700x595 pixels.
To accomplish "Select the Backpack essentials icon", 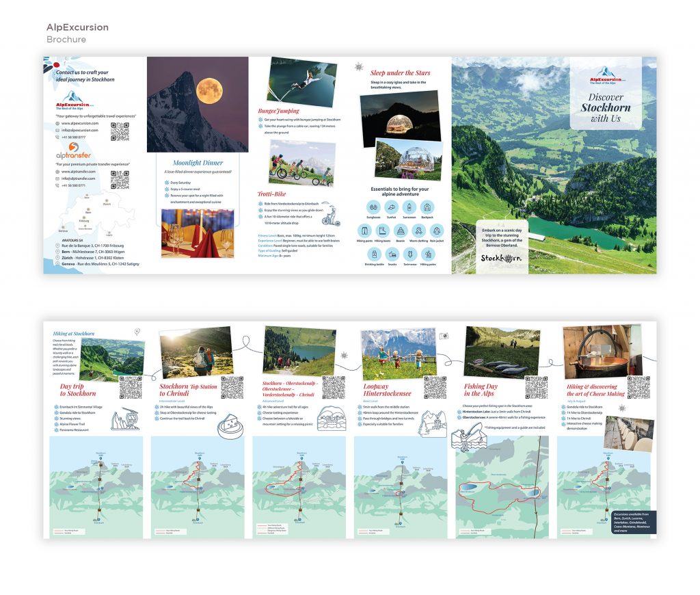I will click(427, 207).
